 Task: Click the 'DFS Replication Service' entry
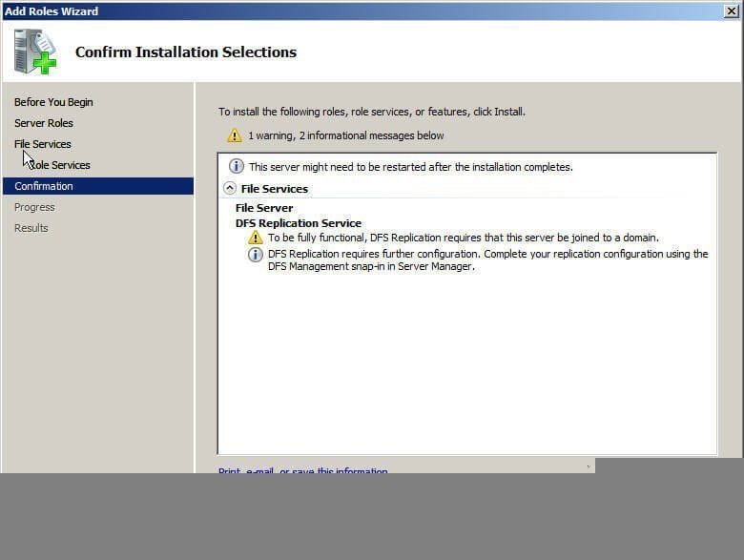tap(299, 223)
